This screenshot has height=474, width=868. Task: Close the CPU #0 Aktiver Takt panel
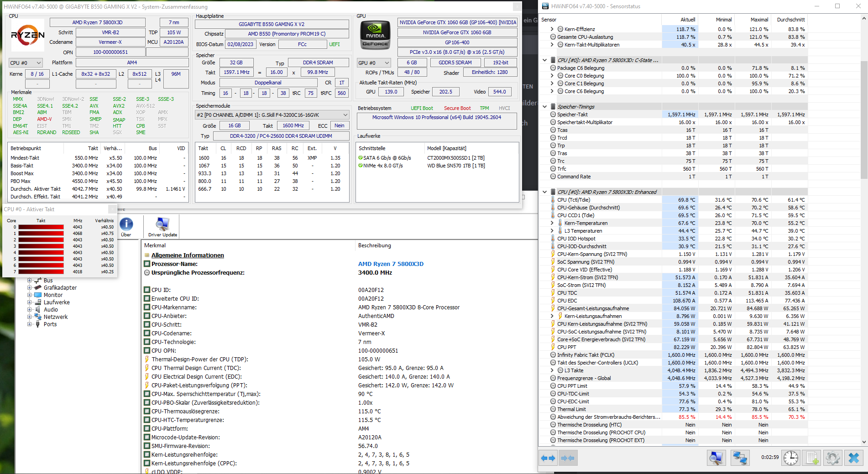112,209
